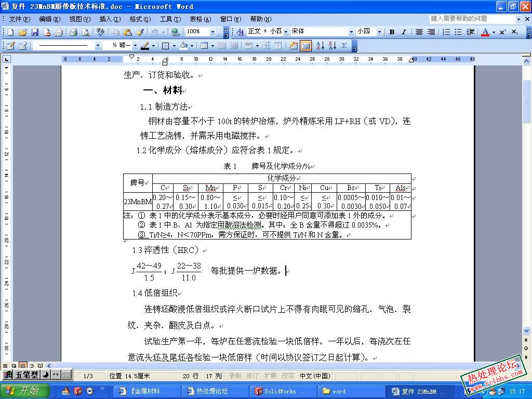Sort table descending Z to A
Screen dimensions: 532x399
pos(332,46)
